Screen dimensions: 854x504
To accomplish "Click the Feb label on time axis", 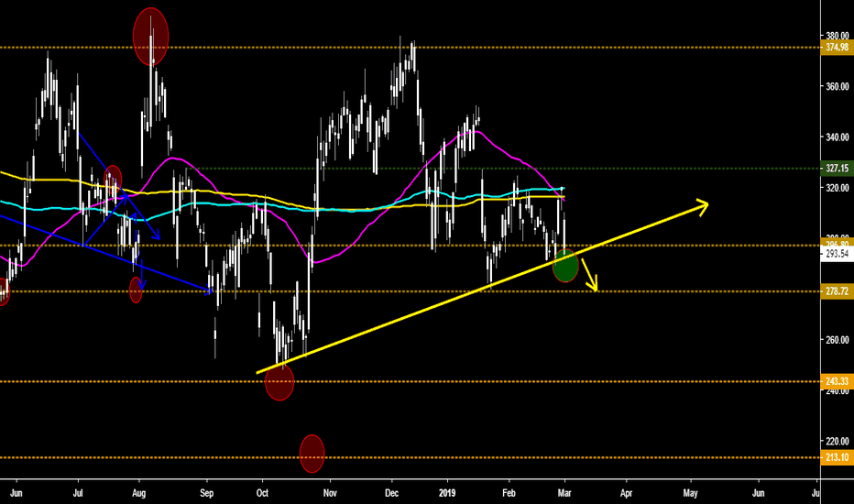I will tap(509, 493).
